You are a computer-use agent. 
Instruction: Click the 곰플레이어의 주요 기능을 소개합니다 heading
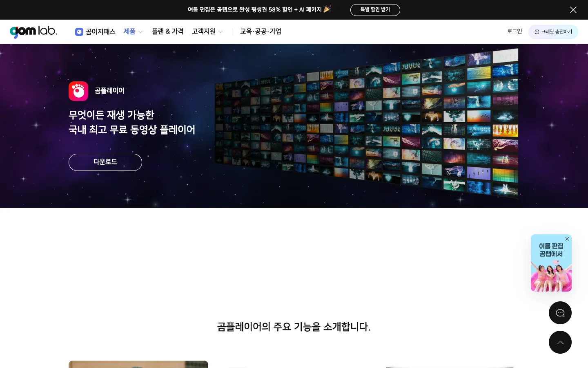click(x=294, y=327)
